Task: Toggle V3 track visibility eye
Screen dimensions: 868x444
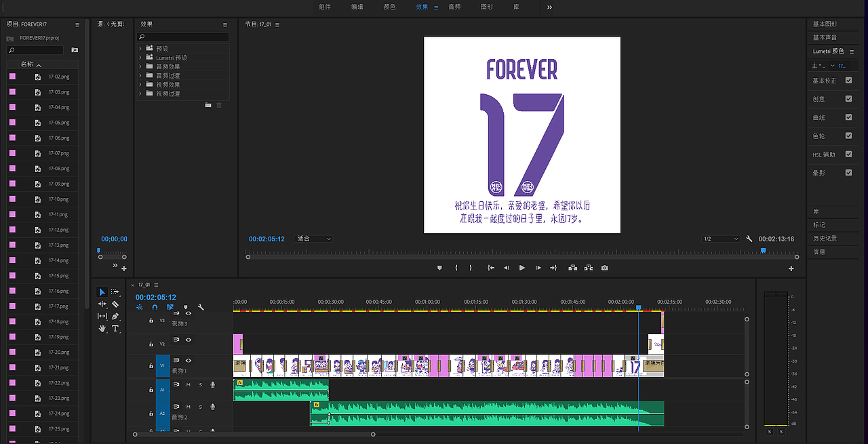Action: pyautogui.click(x=189, y=313)
